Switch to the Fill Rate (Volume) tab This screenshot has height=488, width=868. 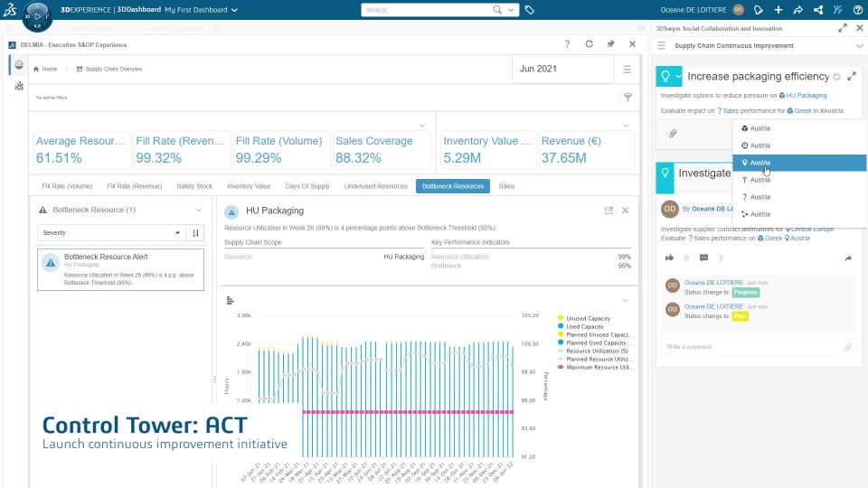point(67,186)
